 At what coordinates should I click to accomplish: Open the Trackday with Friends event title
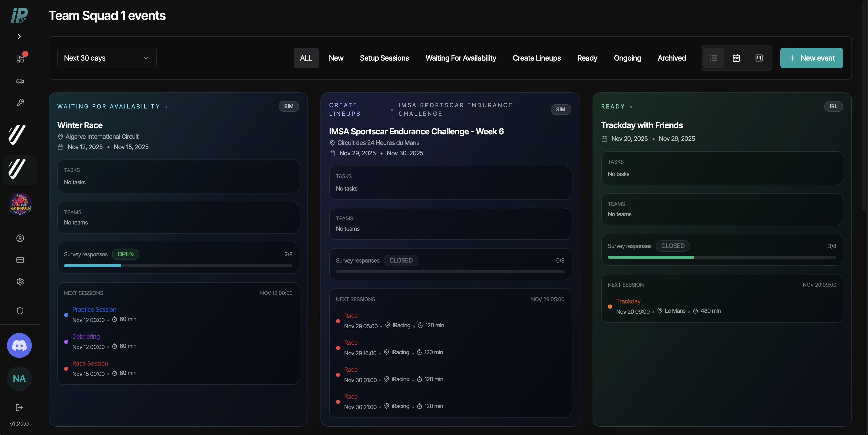(642, 125)
